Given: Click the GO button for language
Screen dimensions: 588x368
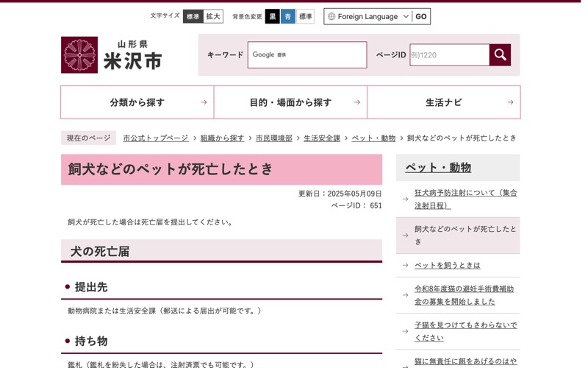Looking at the screenshot, I should click(x=420, y=16).
